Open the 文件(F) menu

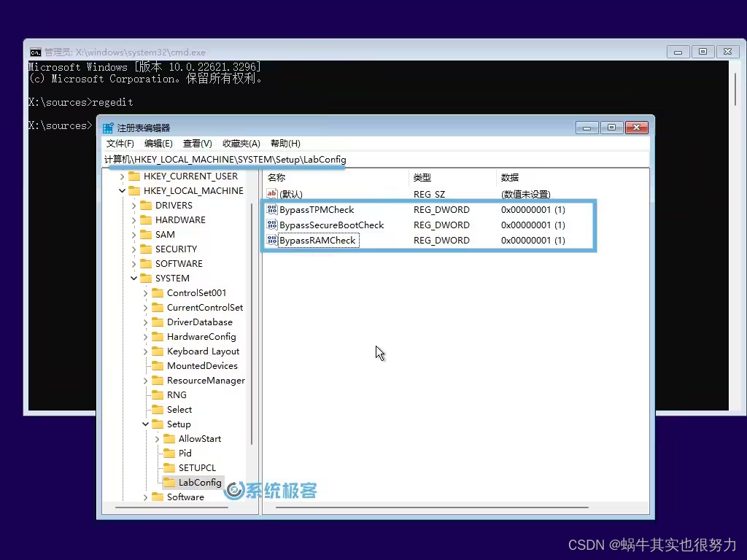point(120,144)
